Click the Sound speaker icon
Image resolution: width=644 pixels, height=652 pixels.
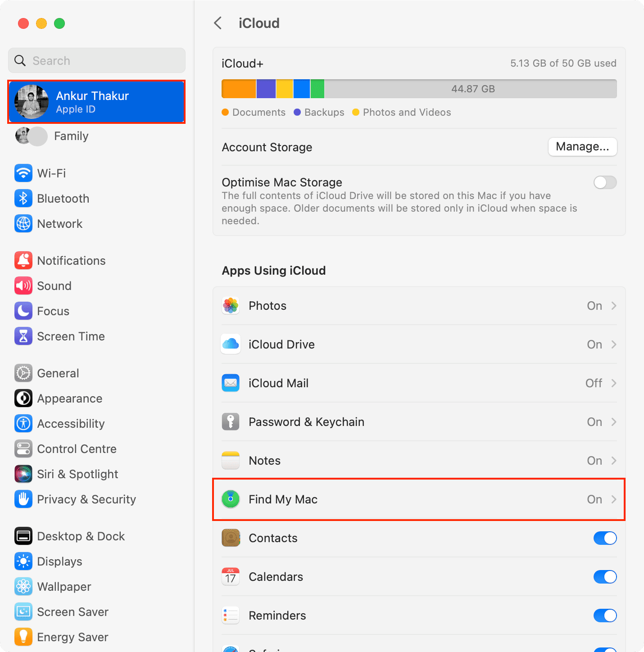(x=23, y=285)
